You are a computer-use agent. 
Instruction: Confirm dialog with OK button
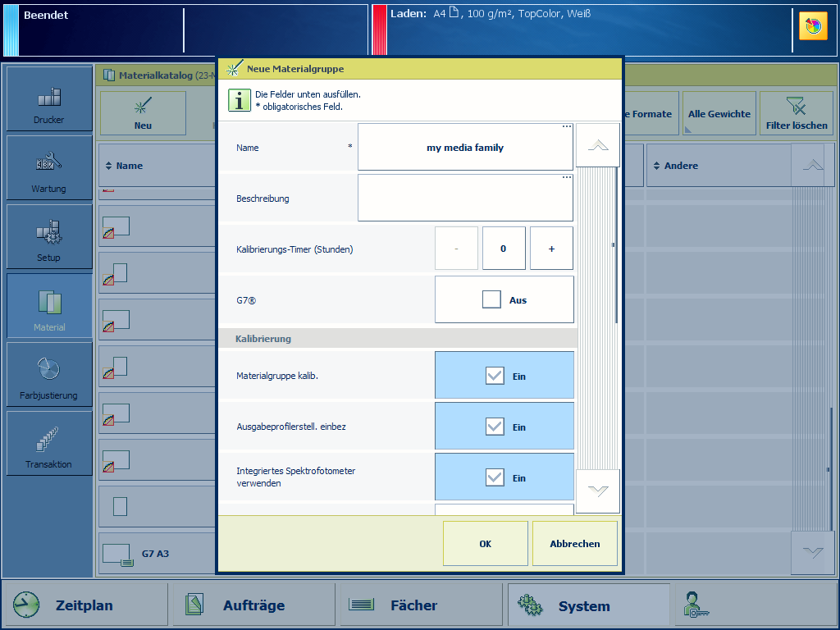(486, 544)
